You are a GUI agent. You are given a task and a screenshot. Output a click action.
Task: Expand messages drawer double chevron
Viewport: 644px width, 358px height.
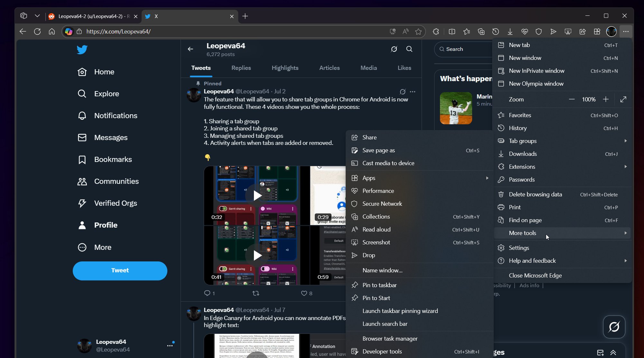pyautogui.click(x=613, y=353)
